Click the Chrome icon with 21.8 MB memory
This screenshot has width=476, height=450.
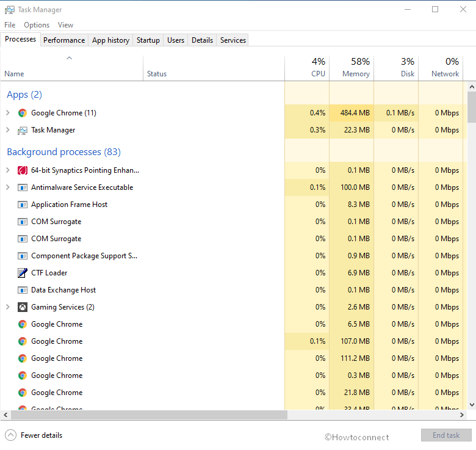(23, 393)
